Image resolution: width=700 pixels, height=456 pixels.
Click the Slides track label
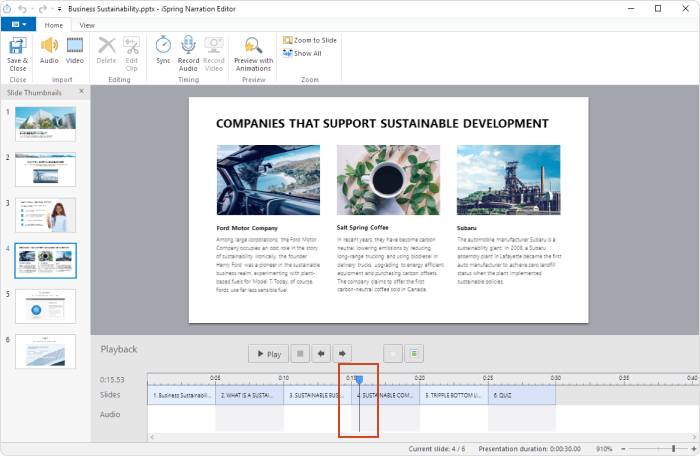[110, 395]
